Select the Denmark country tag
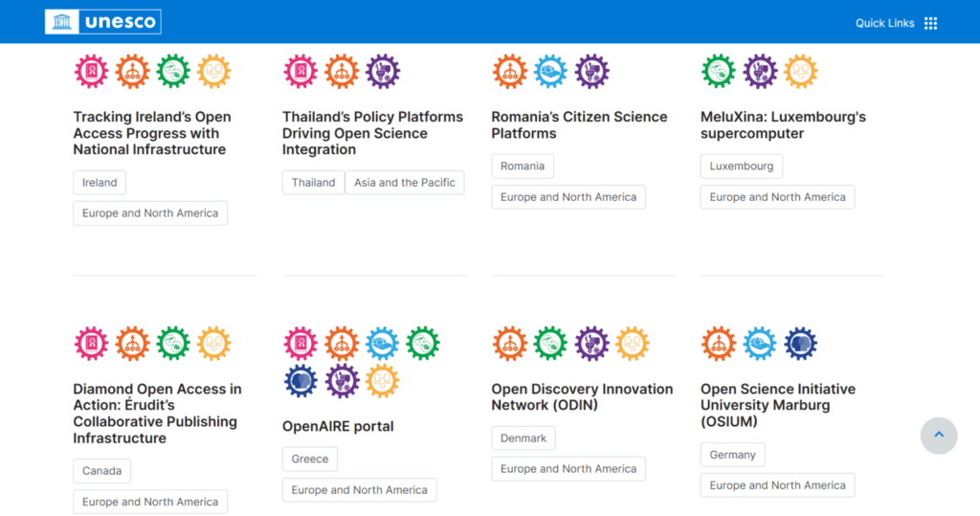 (x=523, y=438)
